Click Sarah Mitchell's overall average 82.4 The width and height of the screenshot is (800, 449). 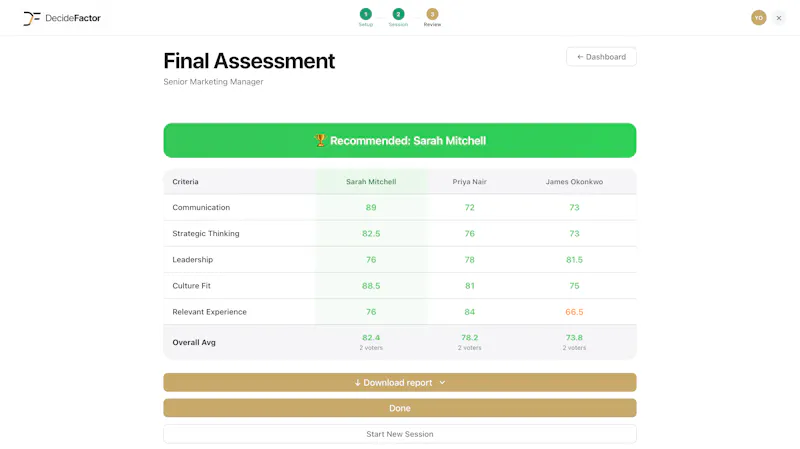371,338
